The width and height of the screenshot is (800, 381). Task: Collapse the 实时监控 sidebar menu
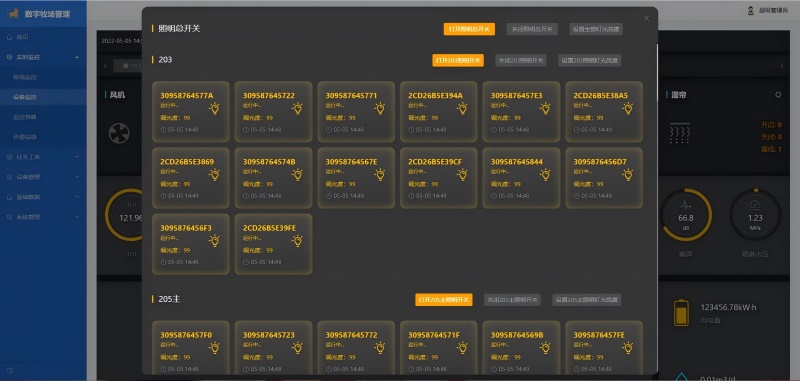point(43,57)
